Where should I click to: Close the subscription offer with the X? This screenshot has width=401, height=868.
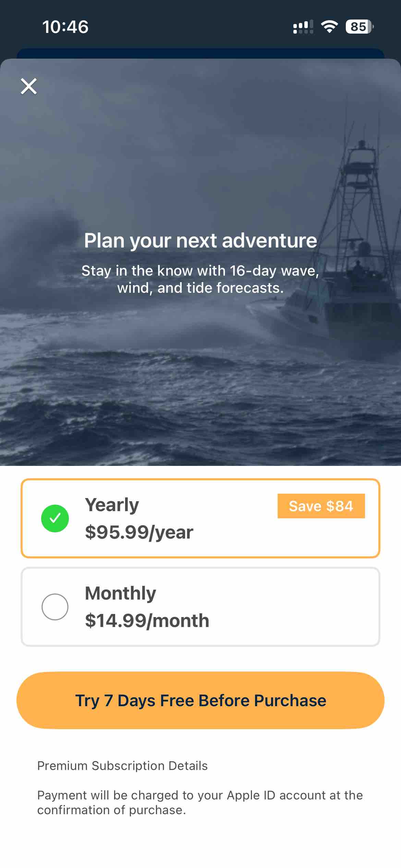(x=29, y=86)
